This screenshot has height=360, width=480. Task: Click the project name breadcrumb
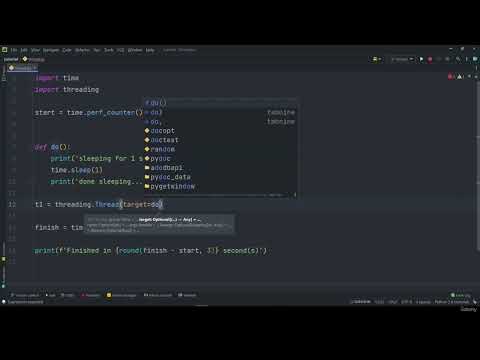[x=11, y=59]
